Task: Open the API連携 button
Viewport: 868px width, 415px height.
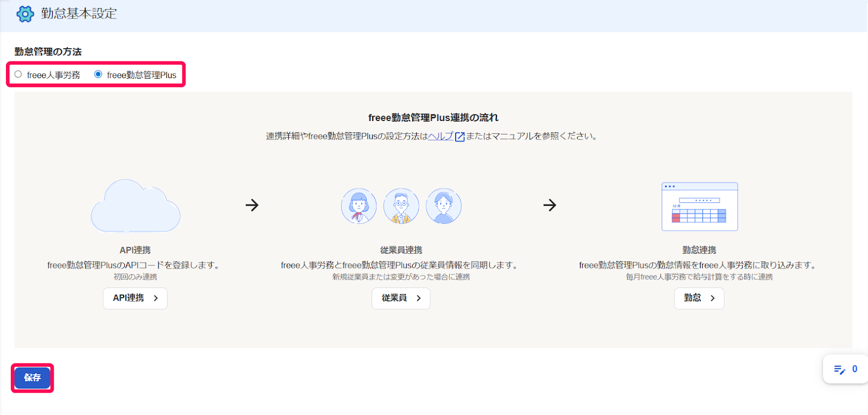Action: coord(135,298)
